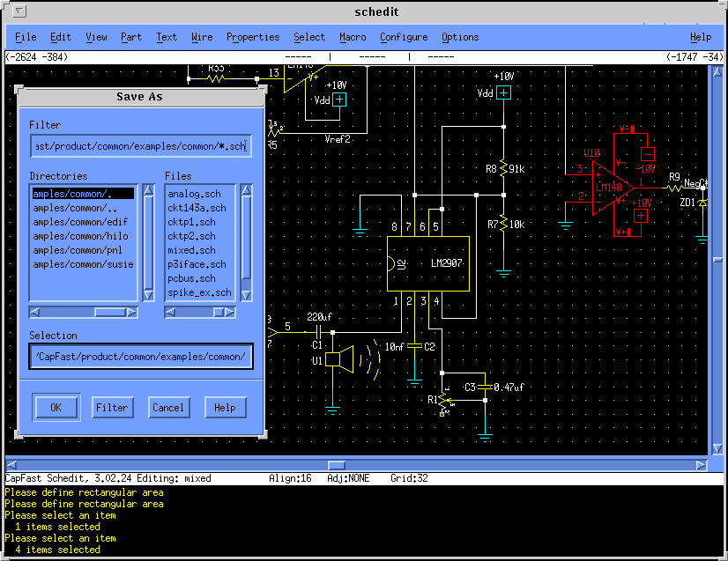Viewport: 728px width, 561px height.
Task: Select directory amples/common/susie
Action: 83,264
